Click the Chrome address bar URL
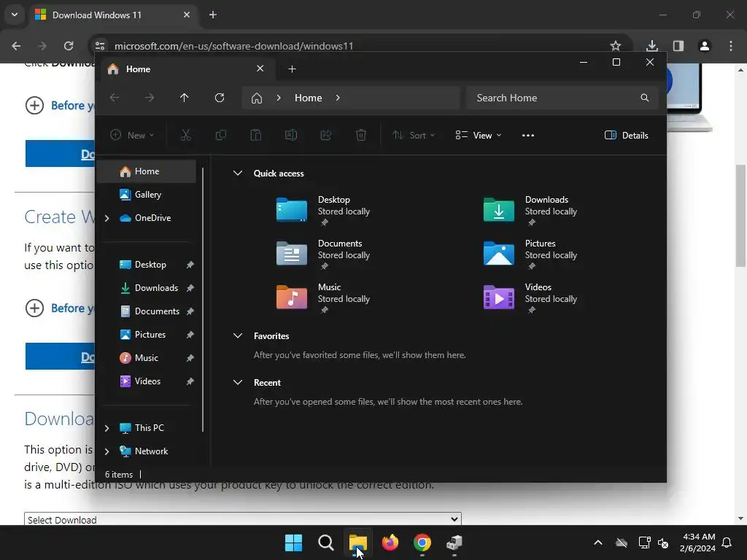The height and width of the screenshot is (560, 747). (234, 46)
